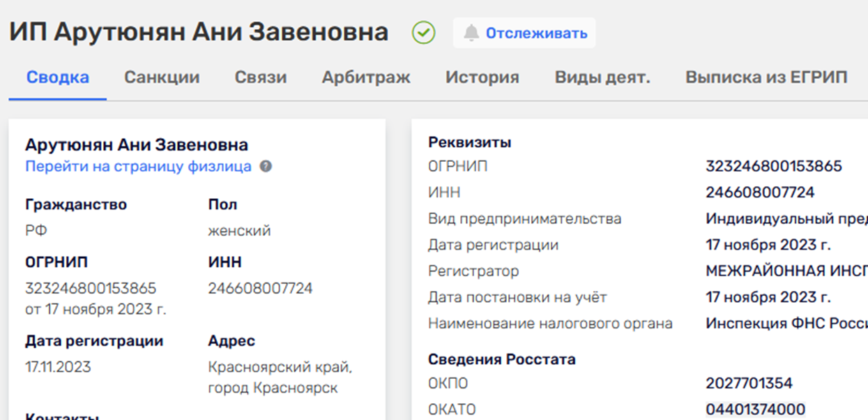Click the Наименование налогового органа label
This screenshot has width=868, height=420.
click(x=550, y=324)
